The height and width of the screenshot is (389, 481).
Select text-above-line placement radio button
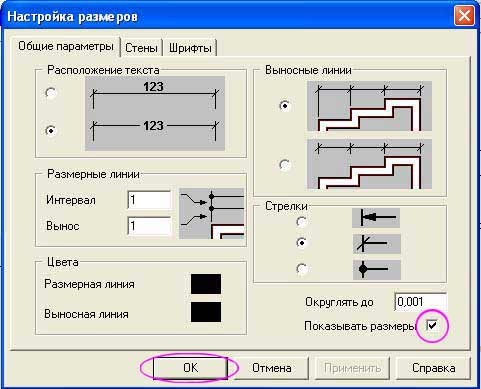click(x=51, y=93)
